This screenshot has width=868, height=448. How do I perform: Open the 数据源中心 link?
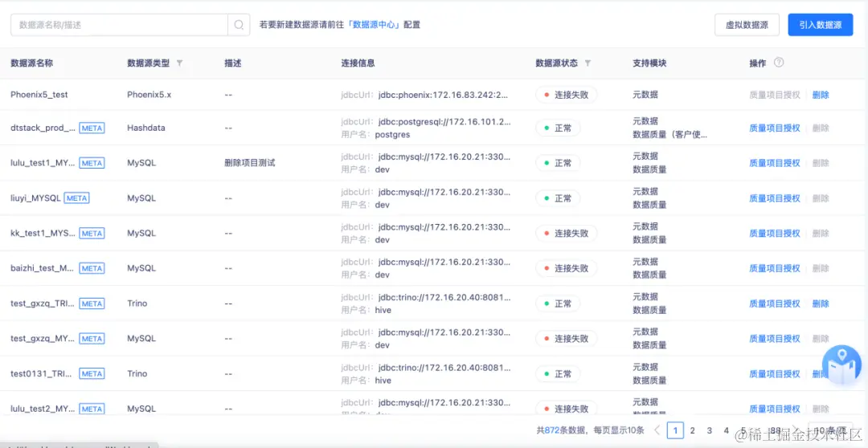coord(374,25)
